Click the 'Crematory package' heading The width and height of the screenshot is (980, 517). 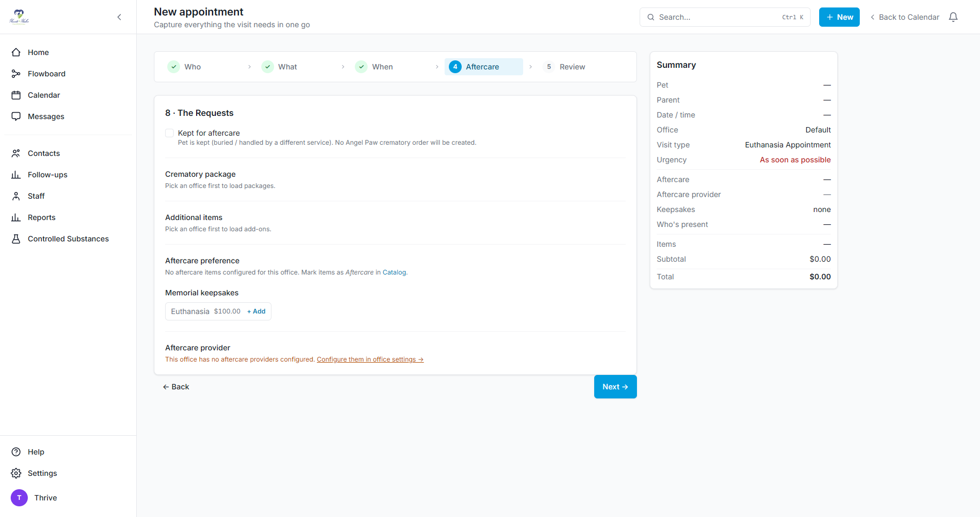pos(200,174)
